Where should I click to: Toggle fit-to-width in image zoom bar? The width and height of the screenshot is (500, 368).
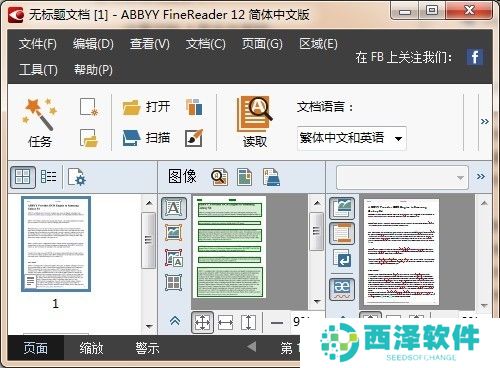tap(225, 323)
